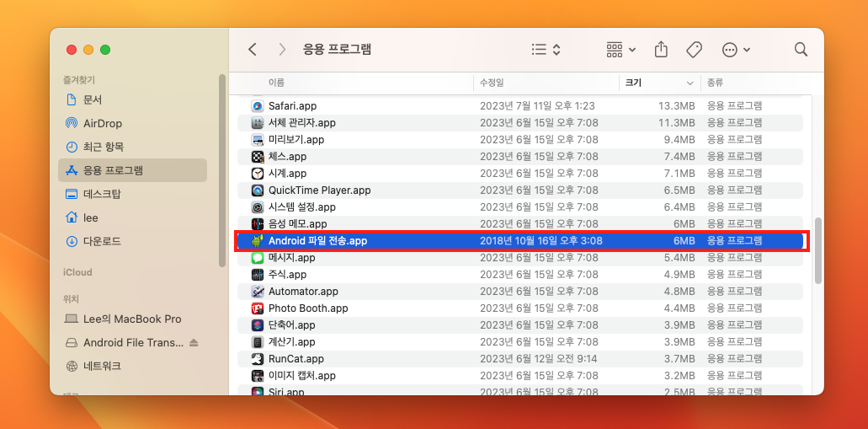This screenshot has width=868, height=429.
Task: Click the Share toolbar icon
Action: 661,50
